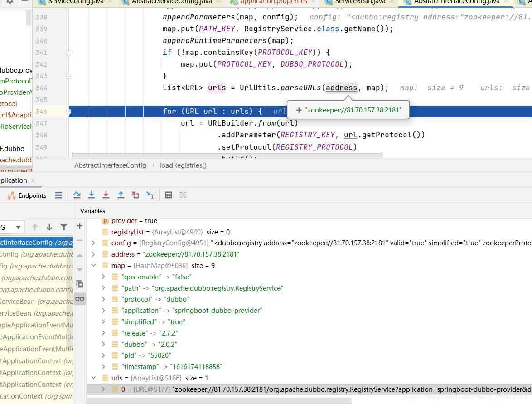
Task: Collapse the urls ArrayList variable
Action: tap(93, 378)
